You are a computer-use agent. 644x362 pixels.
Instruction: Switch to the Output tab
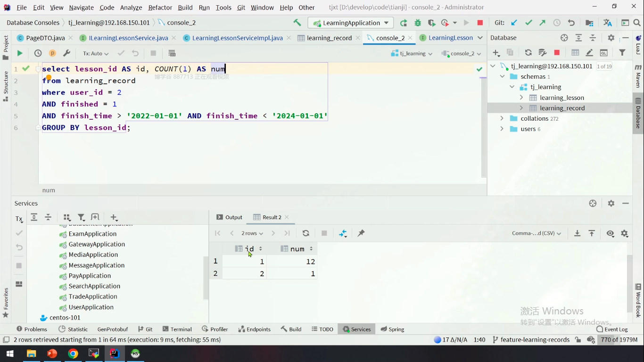click(229, 217)
